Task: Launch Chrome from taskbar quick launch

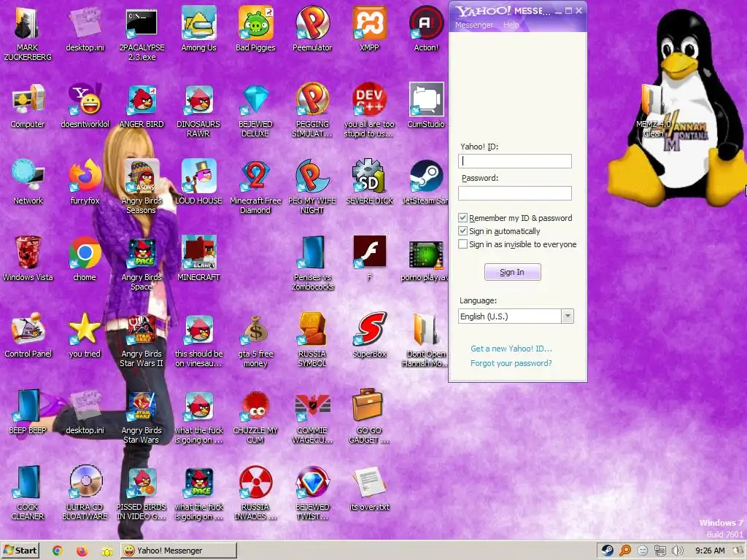Action: [x=58, y=551]
